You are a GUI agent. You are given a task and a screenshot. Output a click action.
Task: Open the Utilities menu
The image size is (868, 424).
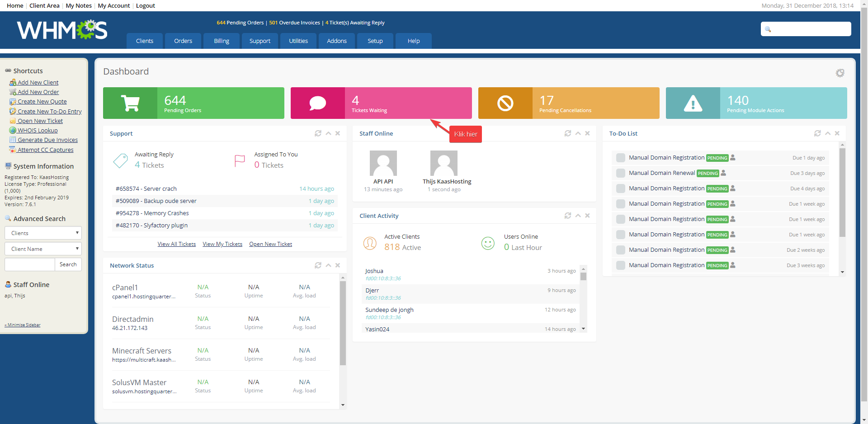pos(298,41)
